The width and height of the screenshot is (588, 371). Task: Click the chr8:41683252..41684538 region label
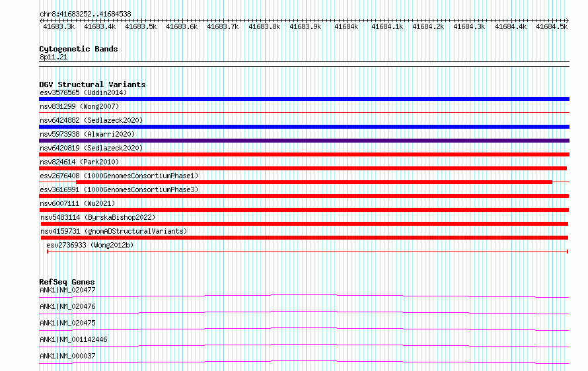coord(85,15)
